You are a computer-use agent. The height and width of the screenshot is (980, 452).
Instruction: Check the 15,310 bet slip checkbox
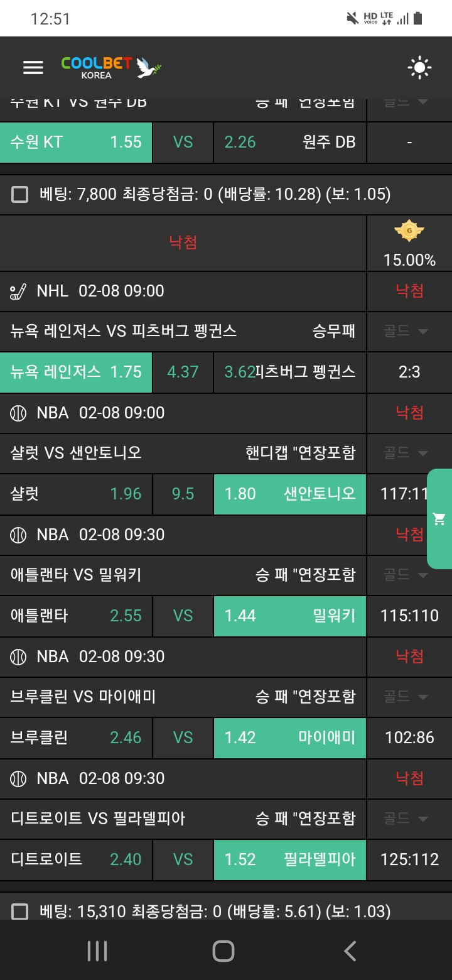pyautogui.click(x=20, y=912)
